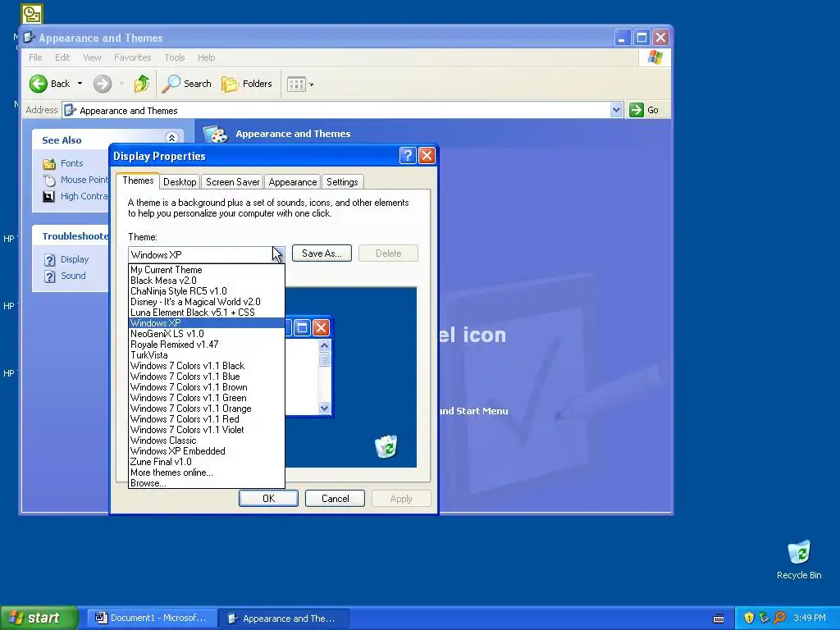Click the desktop icon at top-left corner

[32, 14]
